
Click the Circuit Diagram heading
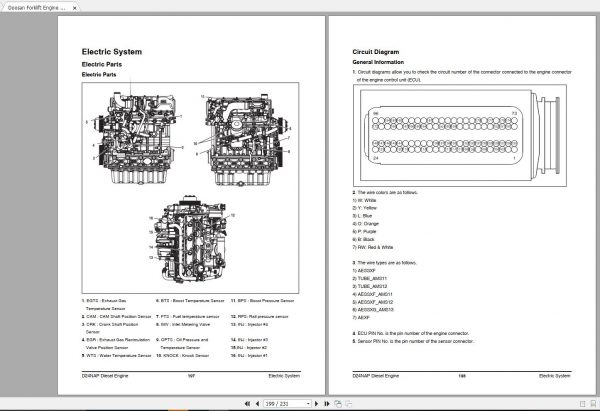coord(376,52)
